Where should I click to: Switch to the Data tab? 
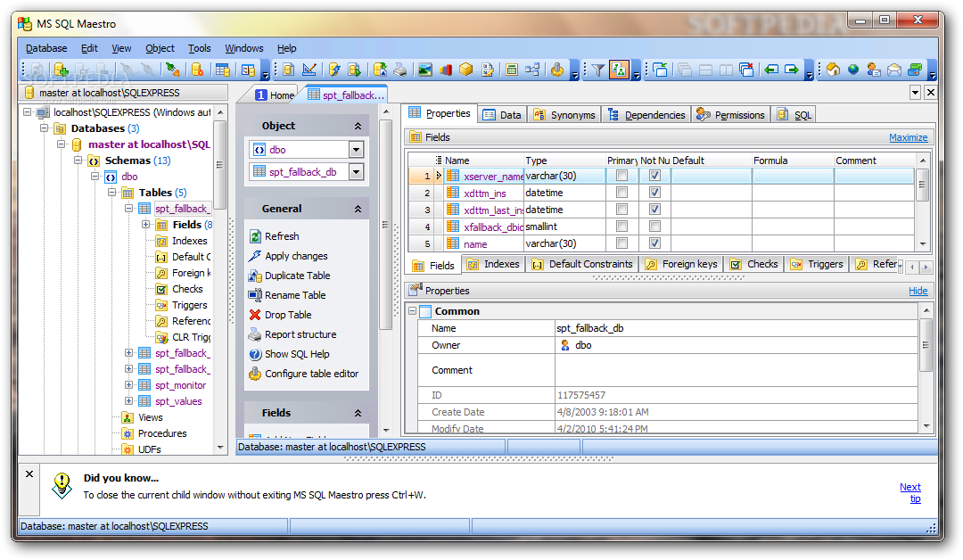pos(502,115)
